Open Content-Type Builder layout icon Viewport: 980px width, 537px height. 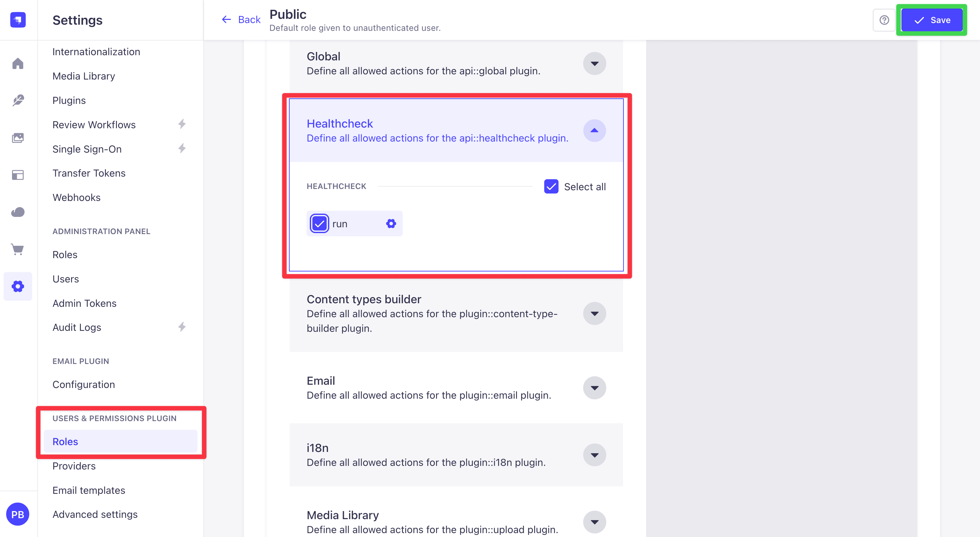(x=18, y=175)
